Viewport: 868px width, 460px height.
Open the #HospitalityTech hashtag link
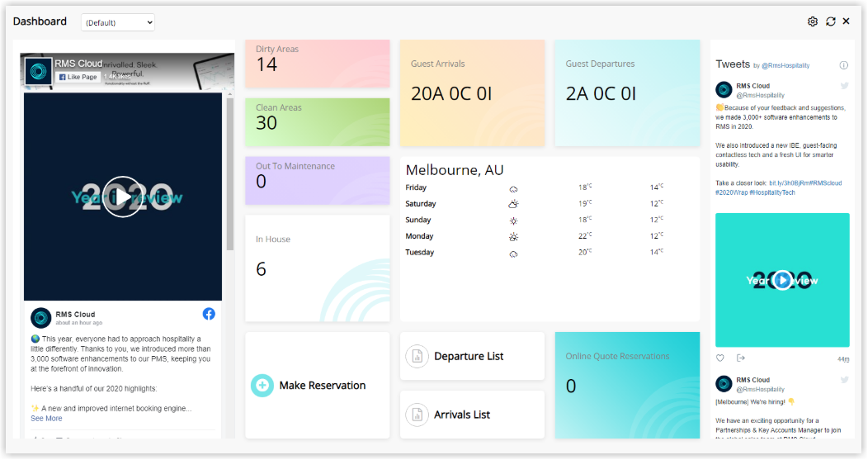(772, 192)
